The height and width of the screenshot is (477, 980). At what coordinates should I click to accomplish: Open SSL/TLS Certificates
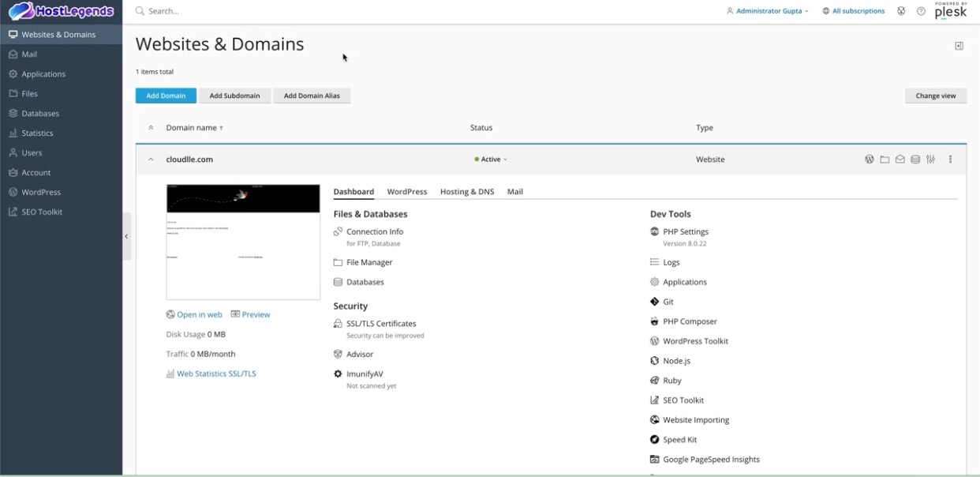tap(381, 324)
